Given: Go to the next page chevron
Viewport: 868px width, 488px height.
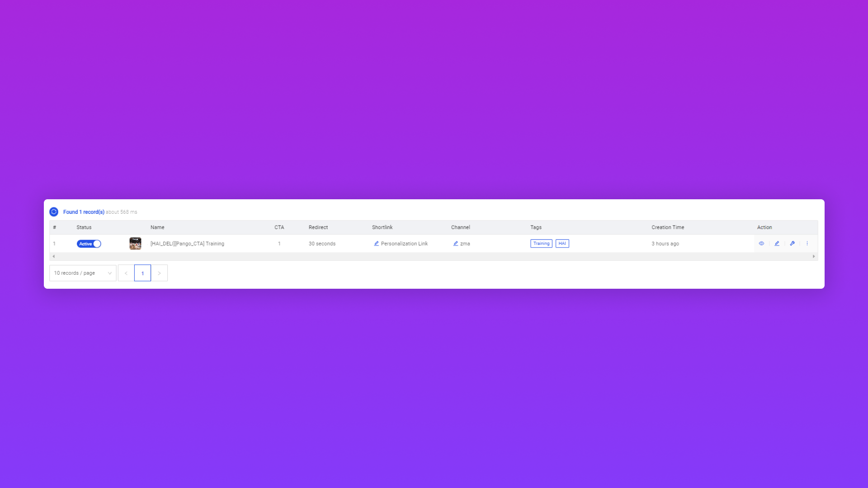Looking at the screenshot, I should click(159, 273).
